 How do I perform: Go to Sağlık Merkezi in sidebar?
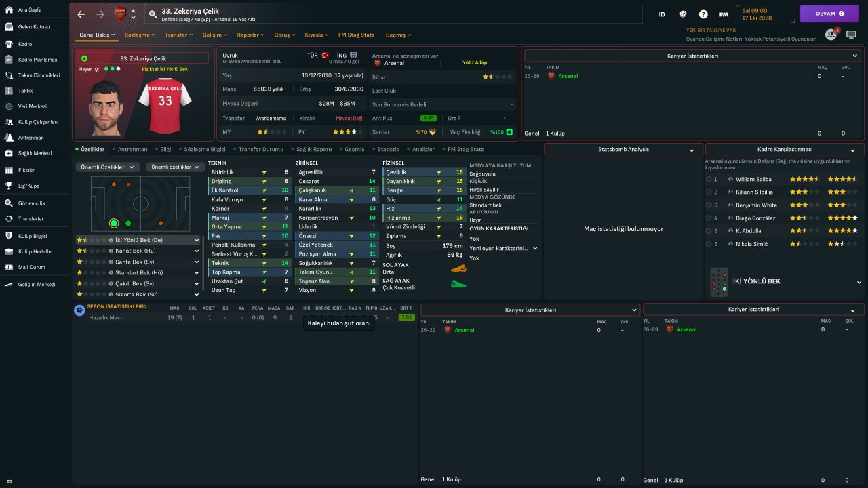point(35,153)
